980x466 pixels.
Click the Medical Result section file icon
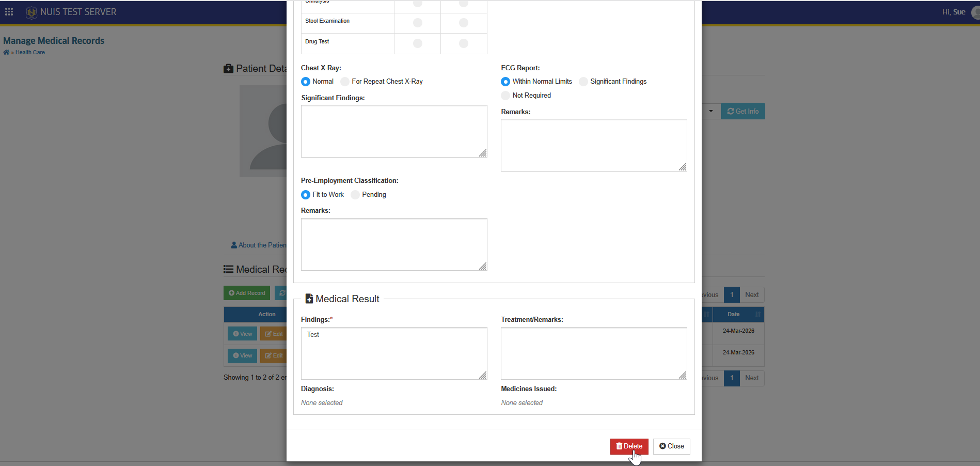pos(309,299)
